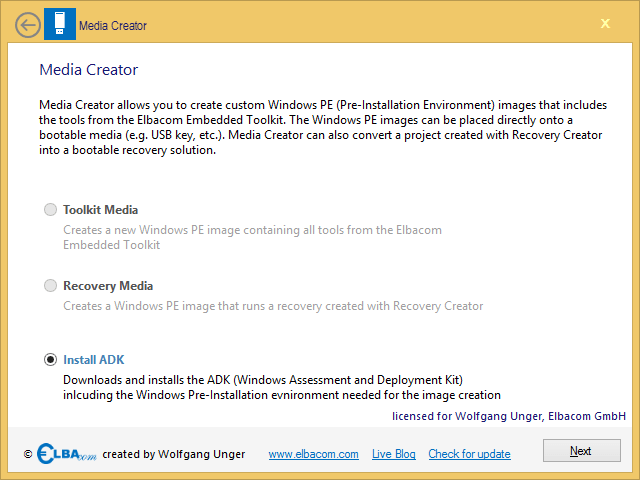Viewport: 640px width, 480px height.
Task: Click the 'Media Creator' title bar text
Action: 113,26
